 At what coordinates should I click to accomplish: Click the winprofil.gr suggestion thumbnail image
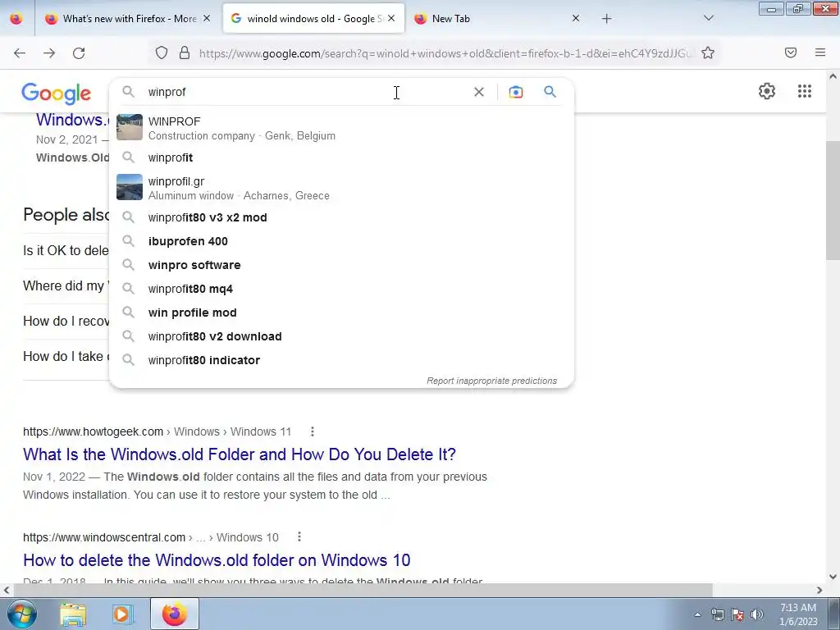coord(130,188)
